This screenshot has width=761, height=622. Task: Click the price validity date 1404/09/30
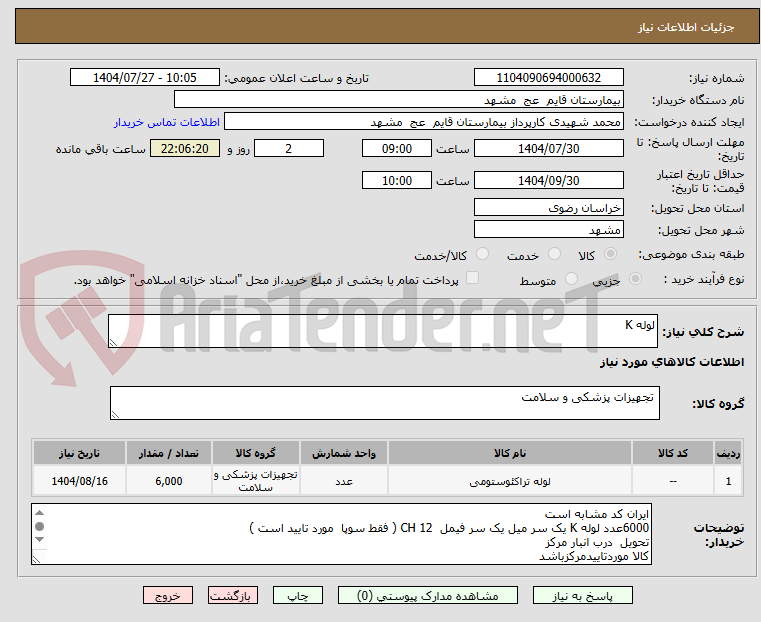point(548,180)
